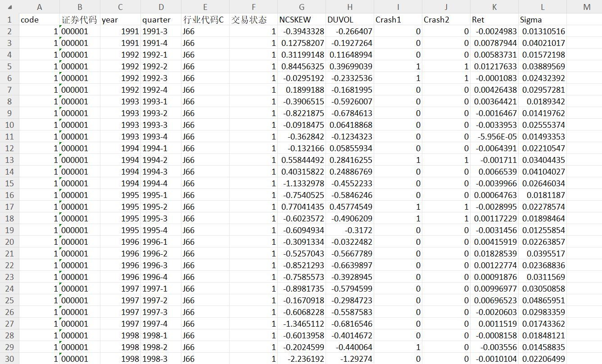Image resolution: width=602 pixels, height=364 pixels.
Task: Select the DUVOL value -0.3172
Action: tap(350, 230)
